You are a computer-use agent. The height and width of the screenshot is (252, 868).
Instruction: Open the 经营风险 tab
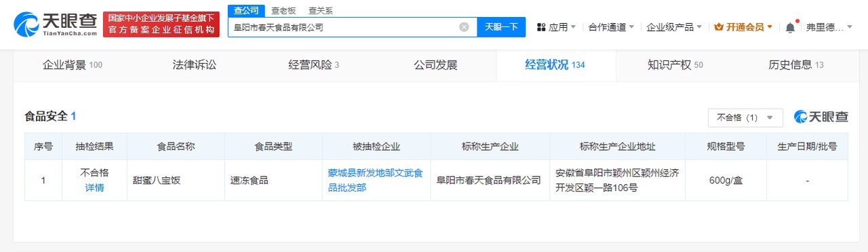(314, 65)
